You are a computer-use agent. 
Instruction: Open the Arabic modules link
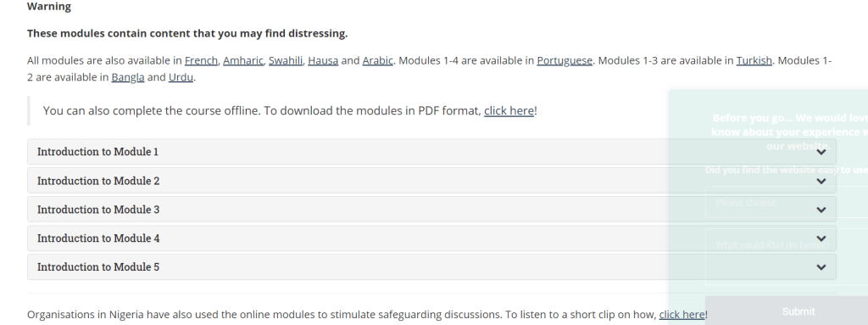(377, 60)
